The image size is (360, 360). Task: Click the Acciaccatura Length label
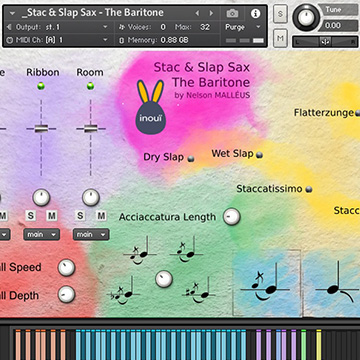tap(167, 217)
